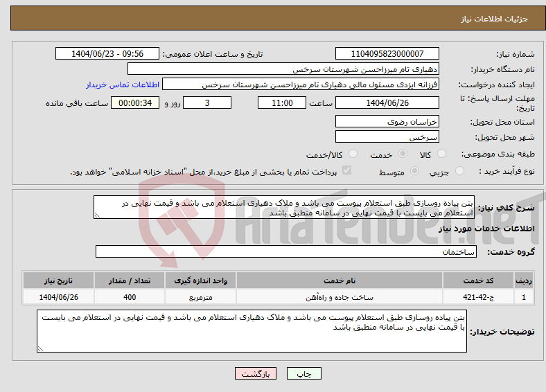
Task: Click the نام خدمت column header
Action: (340, 280)
